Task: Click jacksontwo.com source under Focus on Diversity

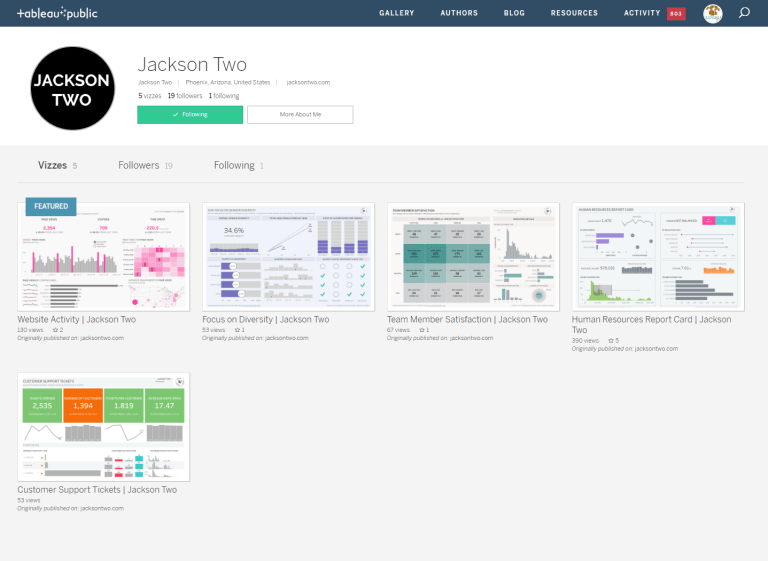Action: 287,338
